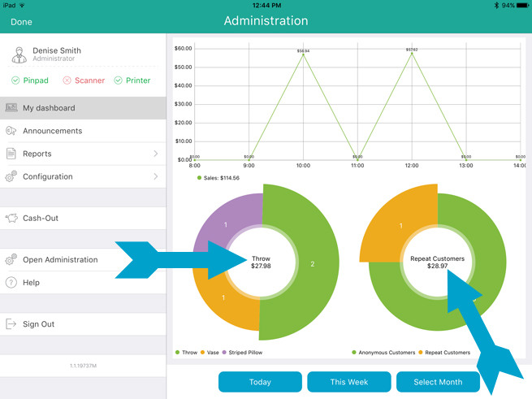Expand the Reports chevron

click(x=156, y=154)
